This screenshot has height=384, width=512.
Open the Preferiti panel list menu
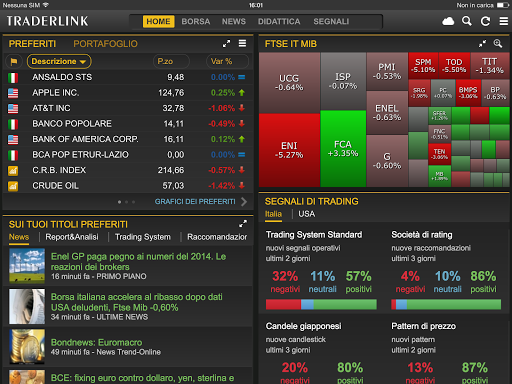click(x=242, y=43)
